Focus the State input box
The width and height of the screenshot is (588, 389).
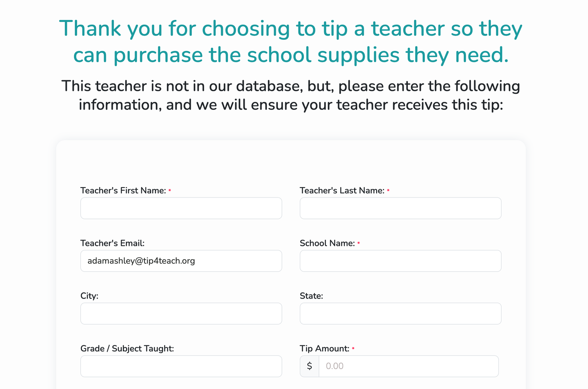[x=400, y=314]
